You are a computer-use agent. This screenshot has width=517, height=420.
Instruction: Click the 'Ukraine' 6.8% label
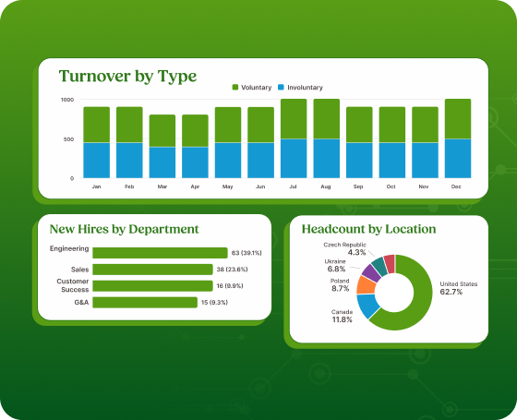(x=335, y=266)
